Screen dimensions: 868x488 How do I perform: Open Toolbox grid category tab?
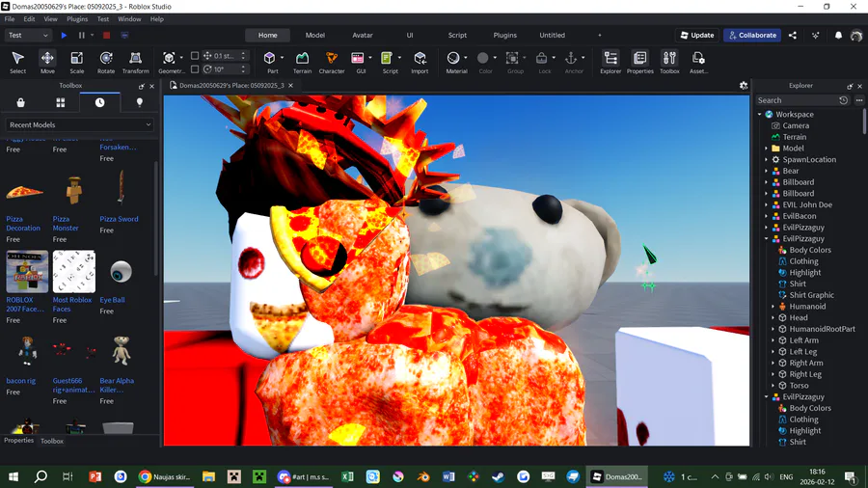tap(61, 102)
